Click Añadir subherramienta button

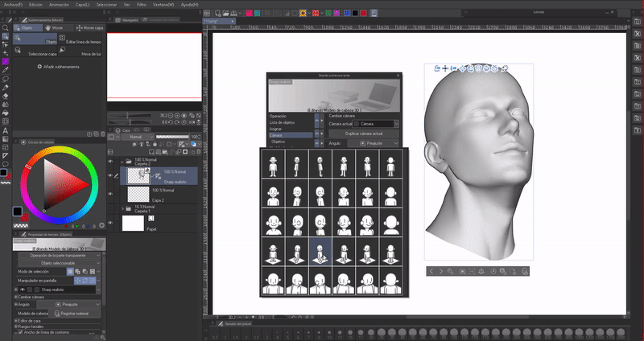pos(56,67)
